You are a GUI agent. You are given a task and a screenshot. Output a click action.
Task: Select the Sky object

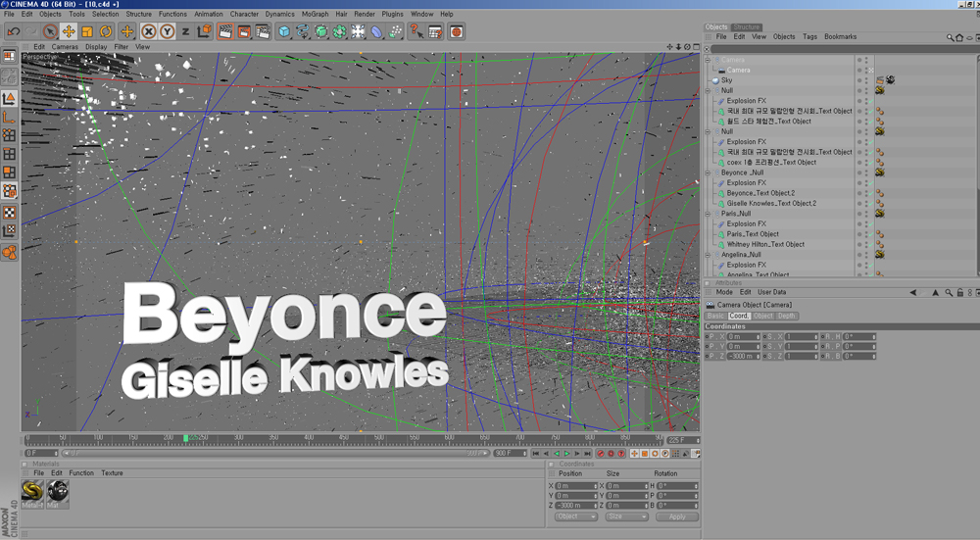(x=726, y=80)
